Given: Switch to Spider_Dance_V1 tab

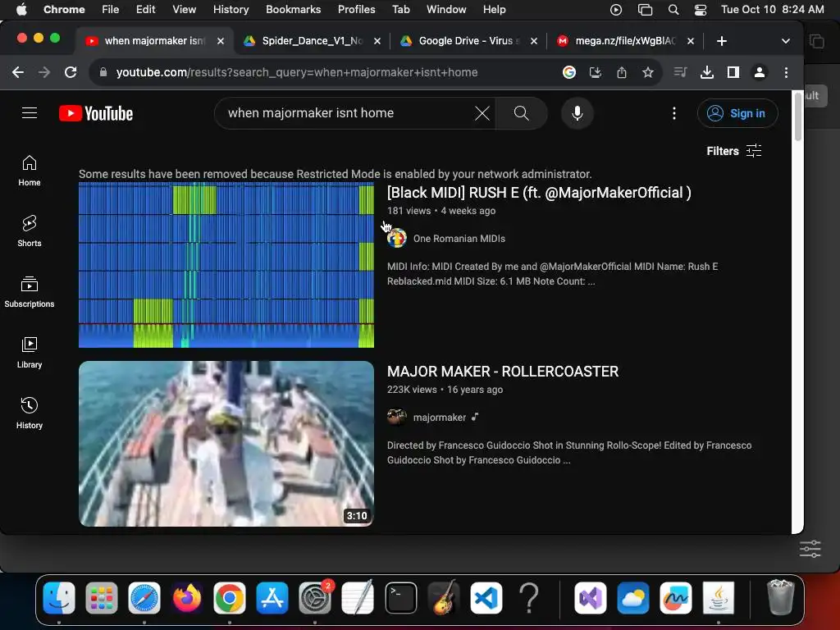Looking at the screenshot, I should 311,41.
